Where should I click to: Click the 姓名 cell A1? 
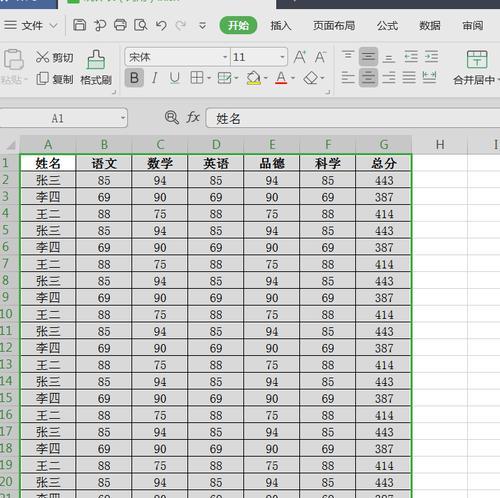tap(48, 163)
